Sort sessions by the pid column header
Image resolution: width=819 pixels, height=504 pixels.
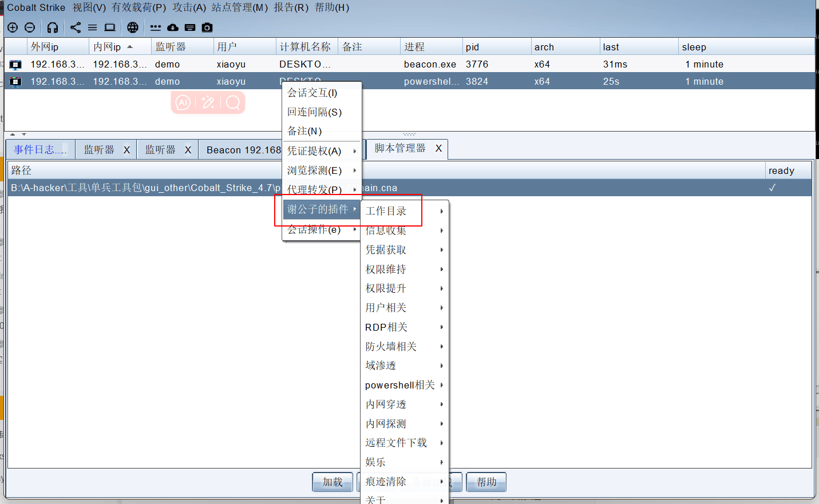[x=496, y=47]
